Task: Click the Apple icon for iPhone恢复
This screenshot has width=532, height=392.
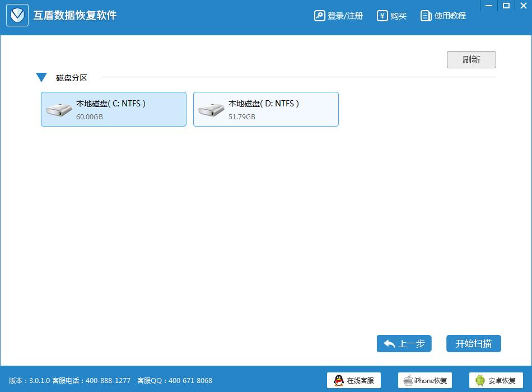Action: (x=408, y=381)
